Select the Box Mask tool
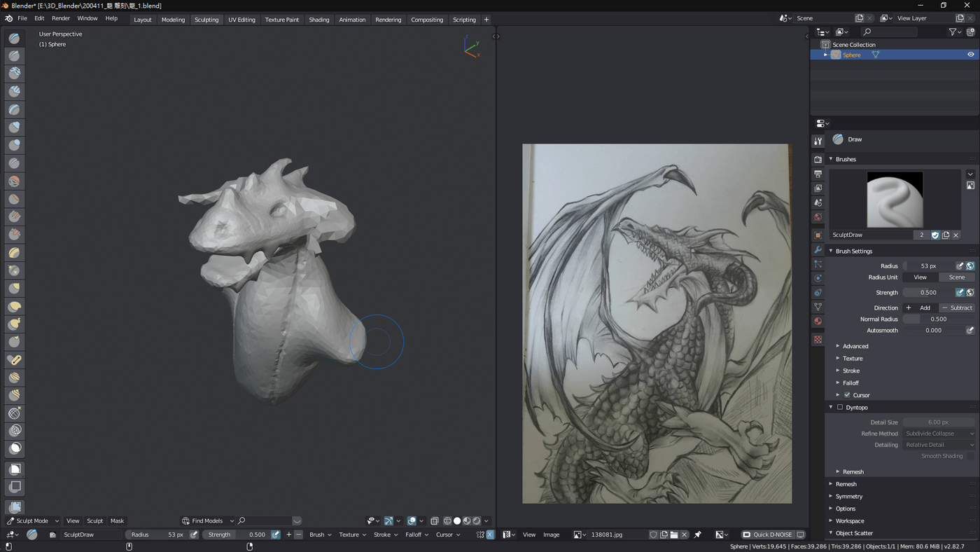 point(15,469)
